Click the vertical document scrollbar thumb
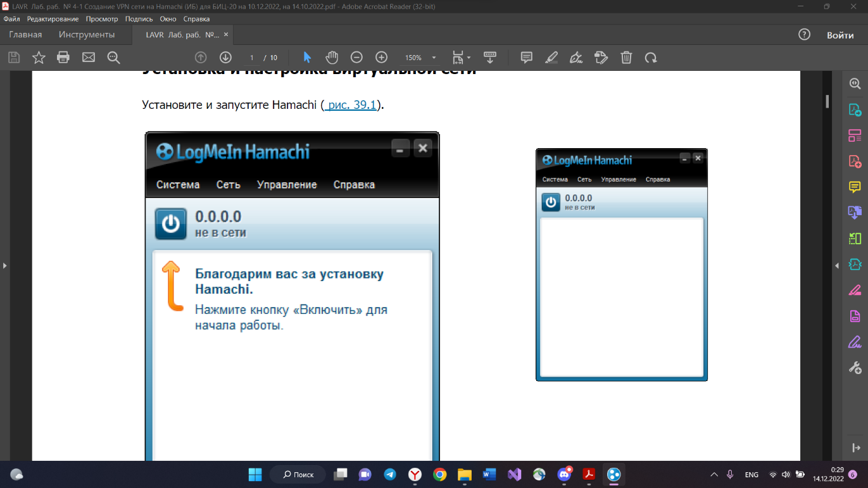Screen dimensions: 868x488 pyautogui.click(x=827, y=101)
